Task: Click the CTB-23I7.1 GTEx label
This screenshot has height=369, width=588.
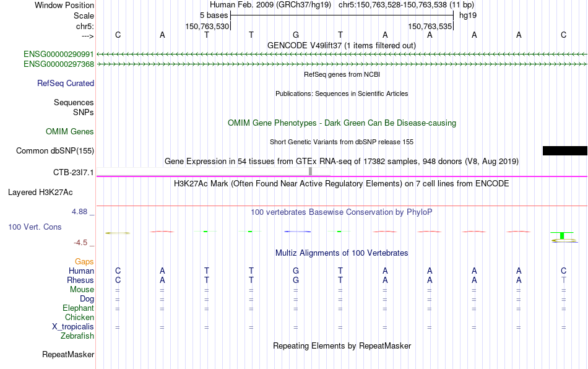Action: point(74,173)
